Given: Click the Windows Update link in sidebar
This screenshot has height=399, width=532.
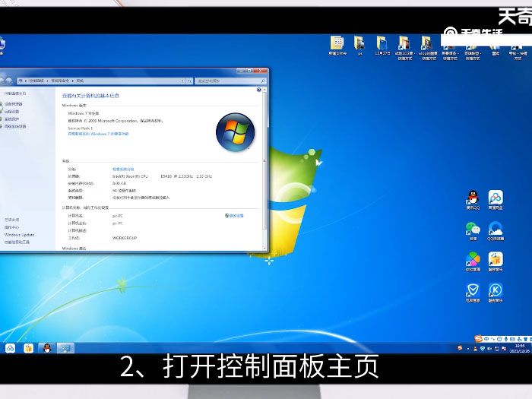Looking at the screenshot, I should pos(19,235).
